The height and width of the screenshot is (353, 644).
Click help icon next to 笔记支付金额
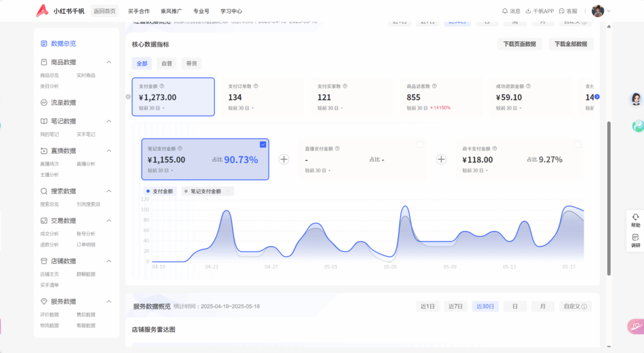point(180,148)
